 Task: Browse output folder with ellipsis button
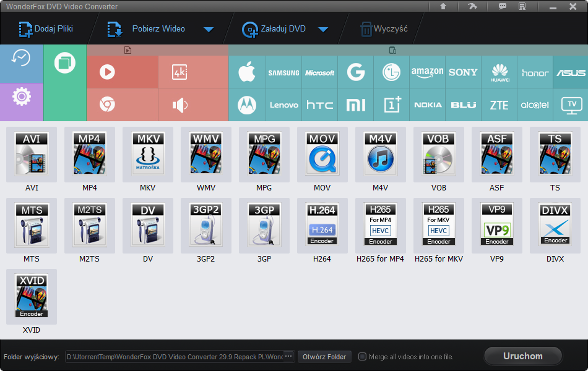pos(289,357)
